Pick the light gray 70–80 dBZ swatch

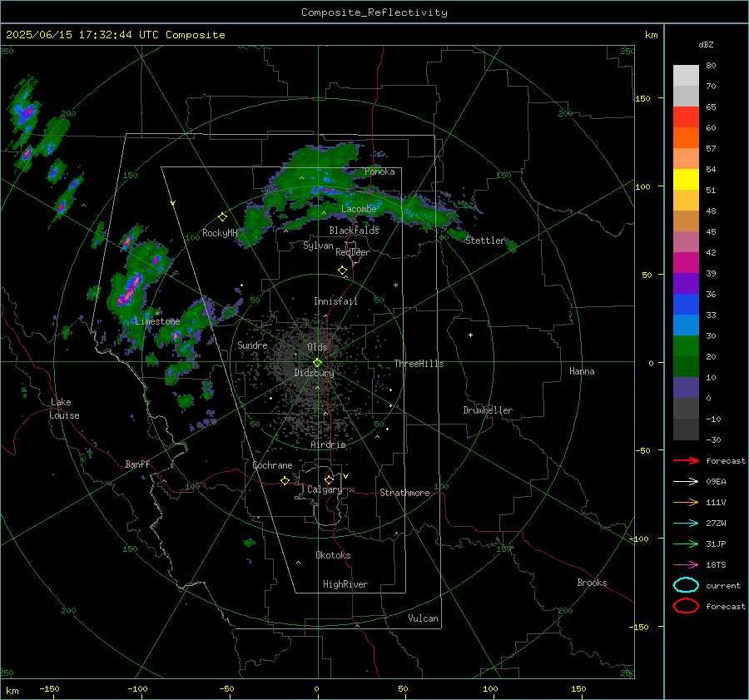tap(686, 75)
